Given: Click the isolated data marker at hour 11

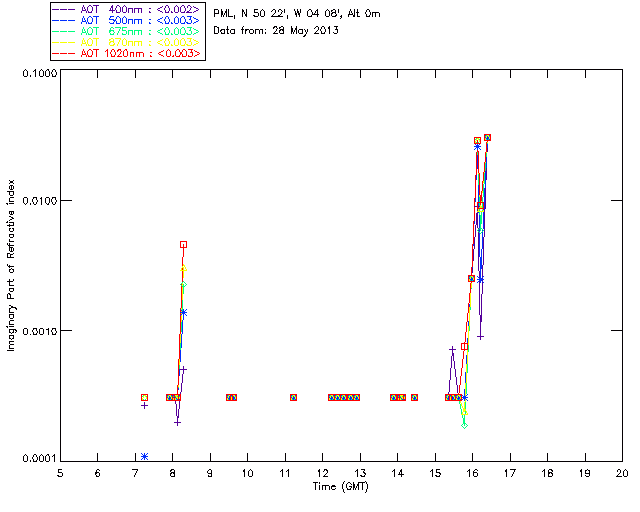Looking at the screenshot, I should coord(293,397).
